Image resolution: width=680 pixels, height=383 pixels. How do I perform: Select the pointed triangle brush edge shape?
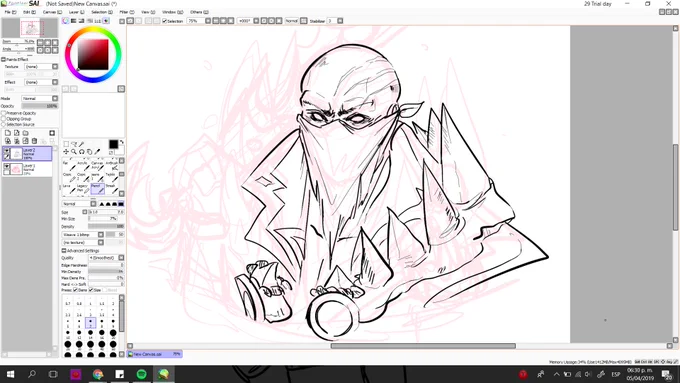pos(101,204)
